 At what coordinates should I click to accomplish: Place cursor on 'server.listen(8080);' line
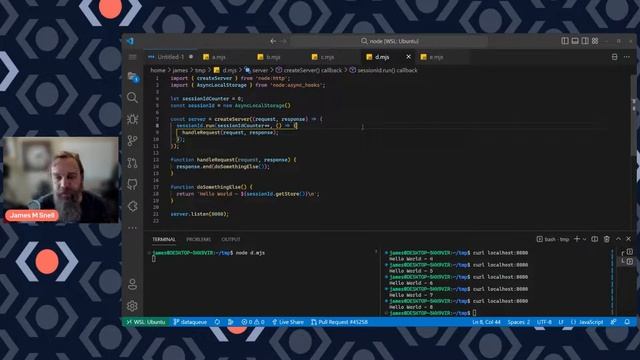click(x=200, y=214)
